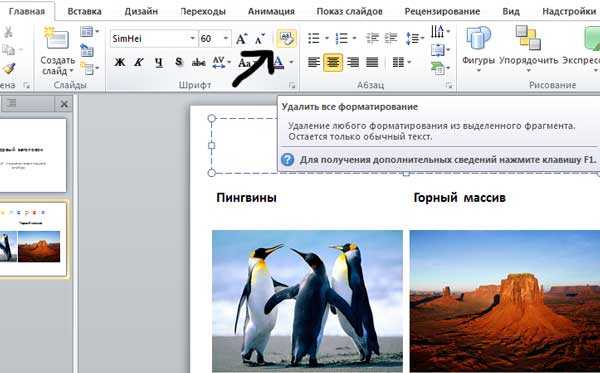Click the Increase Font Size icon
This screenshot has width=600, height=373.
tap(241, 39)
